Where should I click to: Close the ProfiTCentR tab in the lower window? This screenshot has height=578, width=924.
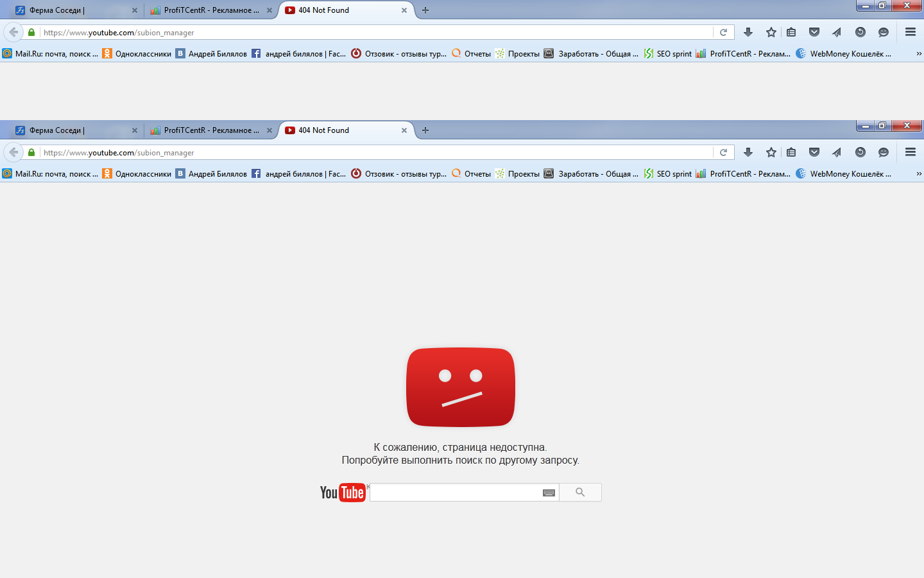click(x=269, y=130)
